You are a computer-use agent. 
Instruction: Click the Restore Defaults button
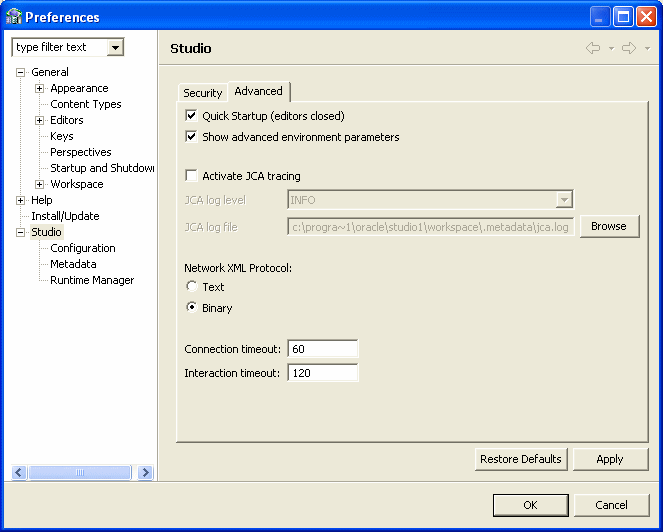tap(520, 459)
